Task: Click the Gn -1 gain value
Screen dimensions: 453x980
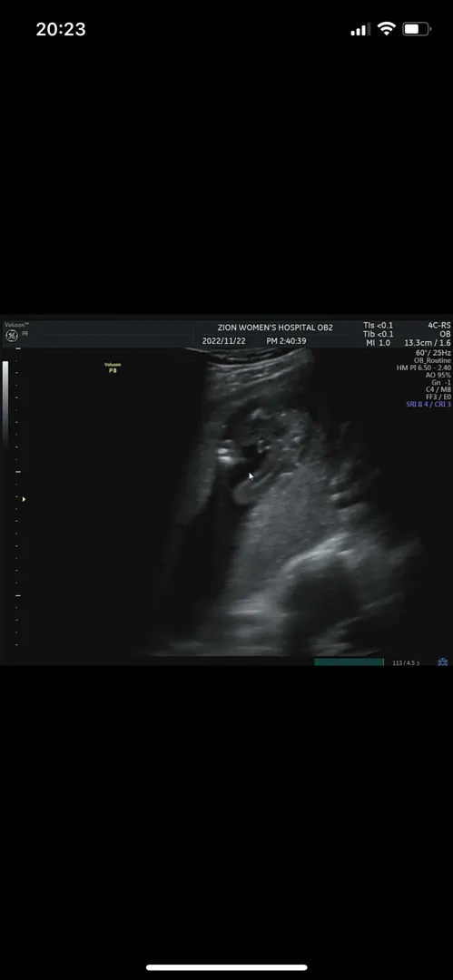Action: (x=441, y=383)
